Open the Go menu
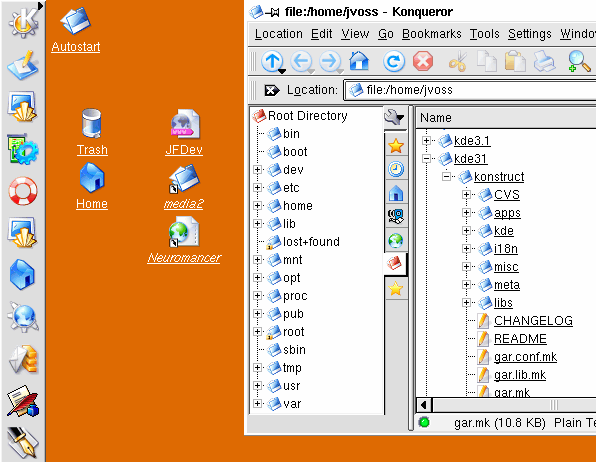Image resolution: width=596 pixels, height=462 pixels. [x=385, y=34]
